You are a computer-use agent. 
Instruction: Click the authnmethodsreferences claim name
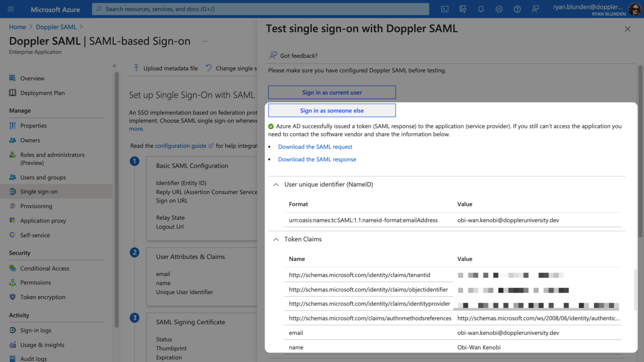coord(370,318)
